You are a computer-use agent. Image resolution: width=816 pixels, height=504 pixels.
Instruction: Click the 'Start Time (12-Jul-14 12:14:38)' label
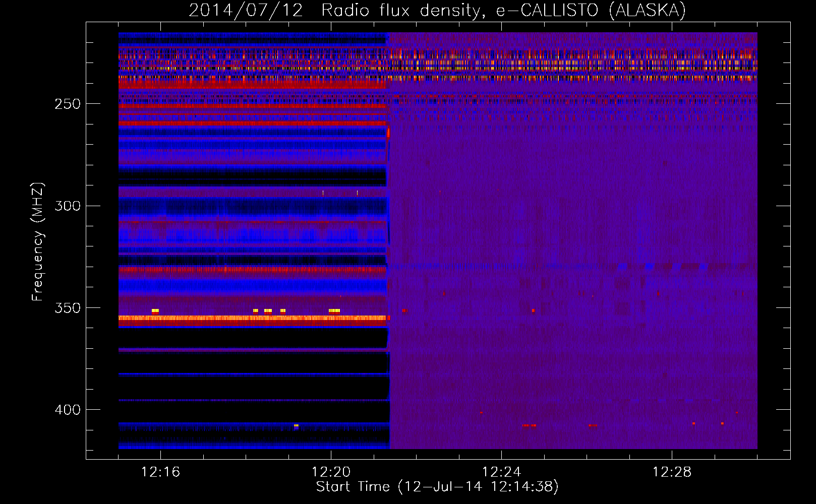pyautogui.click(x=437, y=487)
